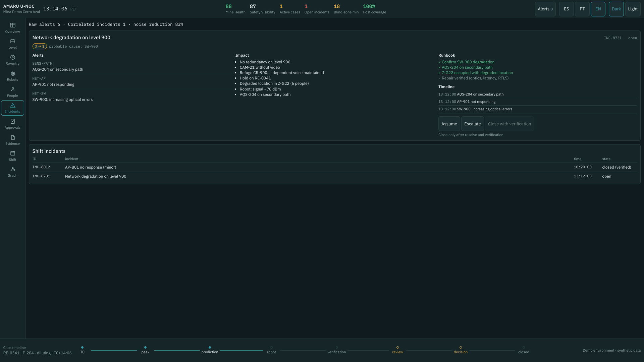644x362 pixels.
Task: Open the Evidence document icon
Action: pos(12,137)
